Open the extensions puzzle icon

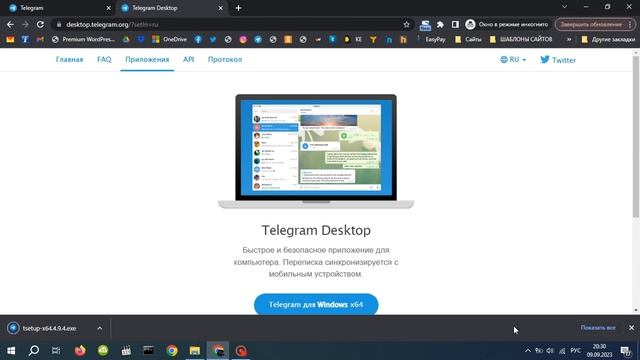click(440, 24)
